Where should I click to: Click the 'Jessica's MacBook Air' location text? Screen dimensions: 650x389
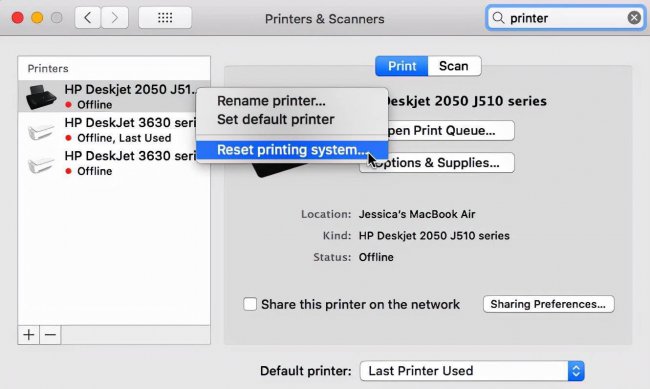417,214
